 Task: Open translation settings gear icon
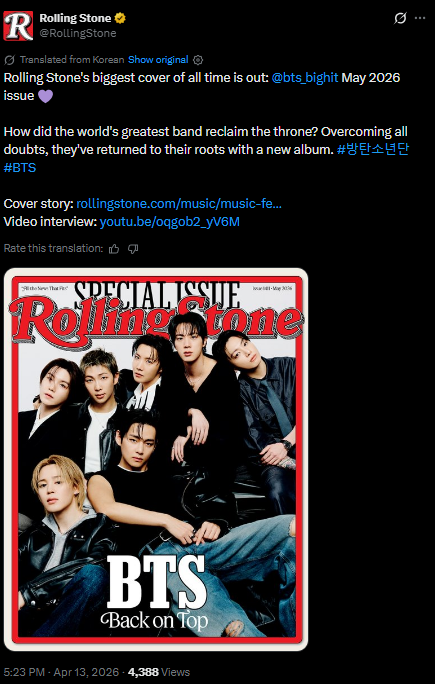click(198, 60)
